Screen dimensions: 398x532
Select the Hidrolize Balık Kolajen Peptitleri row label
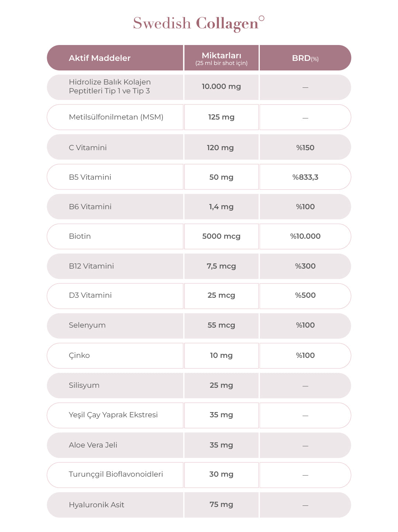[109, 87]
